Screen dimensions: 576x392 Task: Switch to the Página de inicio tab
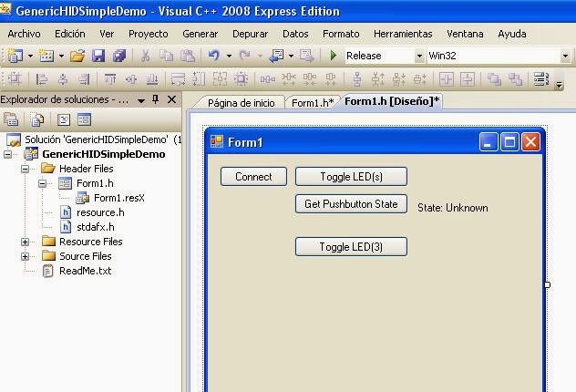click(241, 103)
